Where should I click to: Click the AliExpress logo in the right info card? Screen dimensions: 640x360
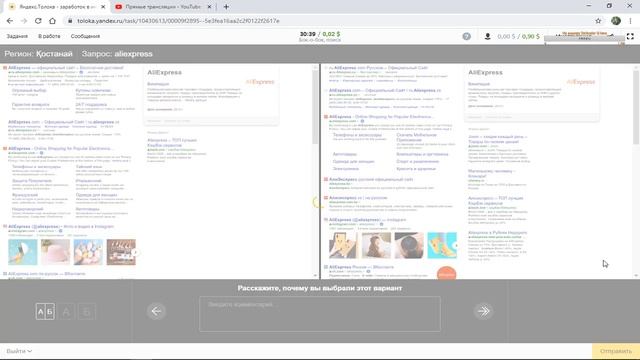click(581, 82)
